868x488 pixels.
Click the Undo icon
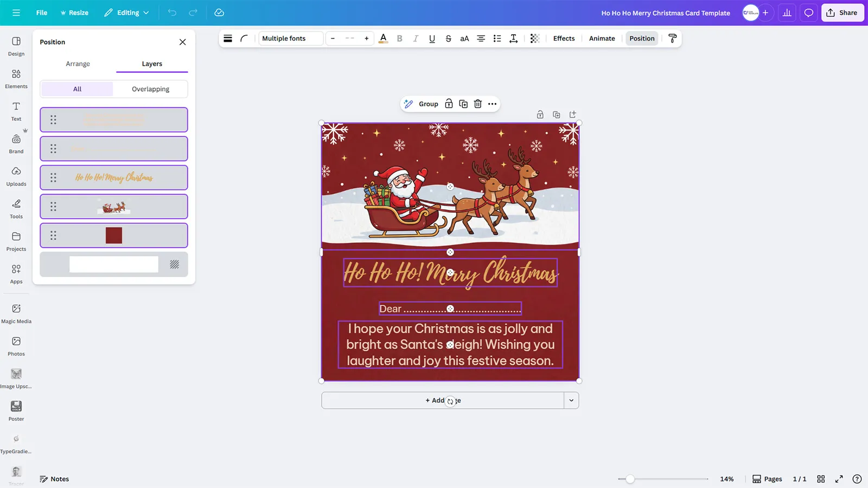point(172,12)
